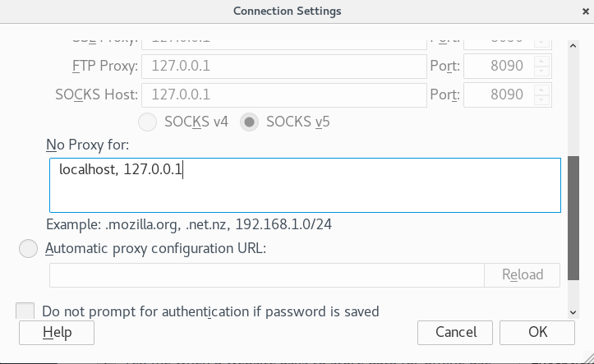This screenshot has height=364, width=594.
Task: Focus the FTP Proxy address field
Action: 284,67
